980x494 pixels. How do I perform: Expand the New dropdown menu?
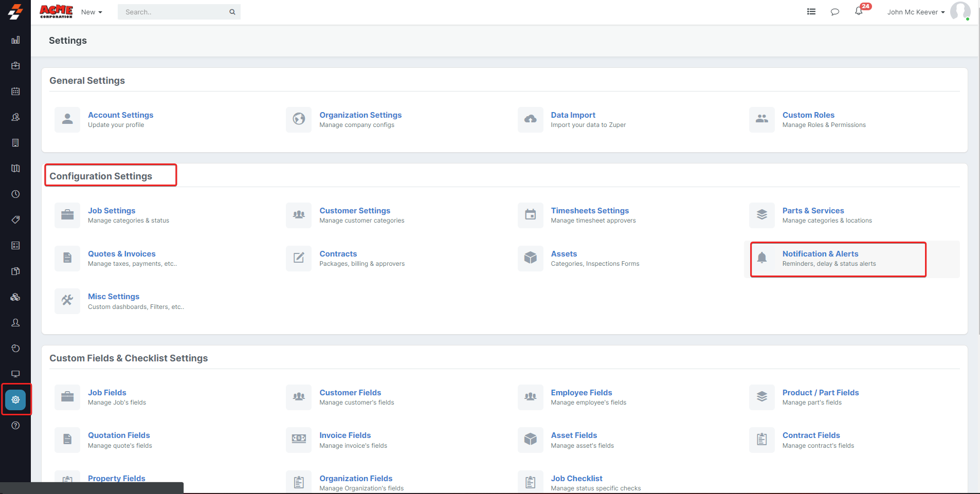click(92, 12)
